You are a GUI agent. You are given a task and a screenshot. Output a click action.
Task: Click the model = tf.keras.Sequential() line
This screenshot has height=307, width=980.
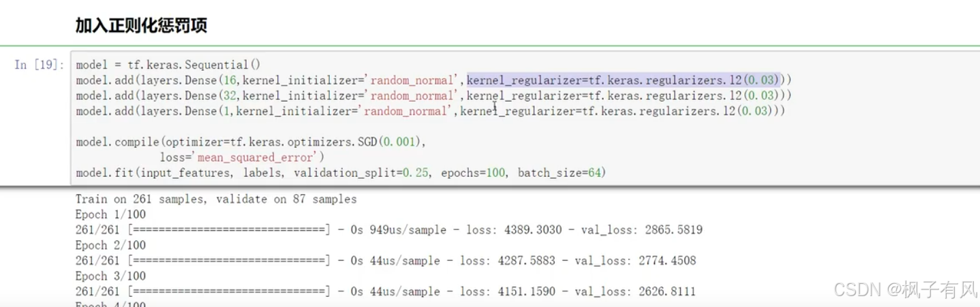coord(168,65)
